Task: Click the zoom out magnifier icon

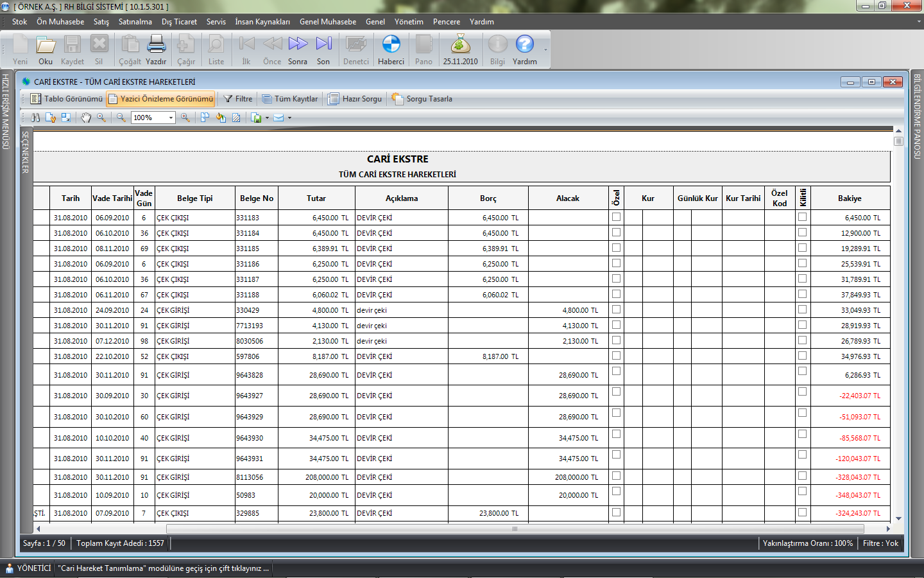Action: pyautogui.click(x=121, y=118)
